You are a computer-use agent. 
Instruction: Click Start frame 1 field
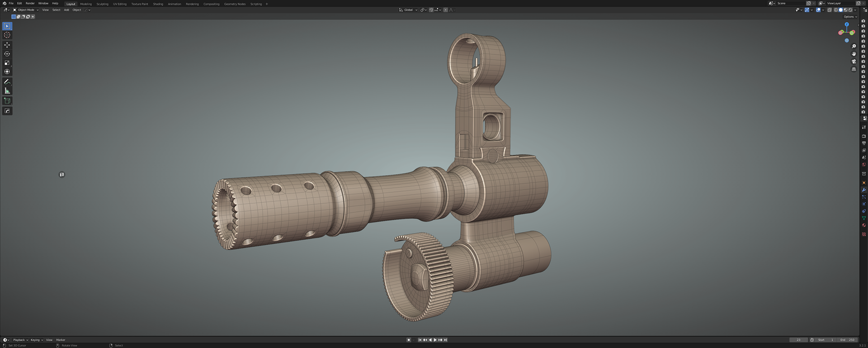[x=826, y=340]
